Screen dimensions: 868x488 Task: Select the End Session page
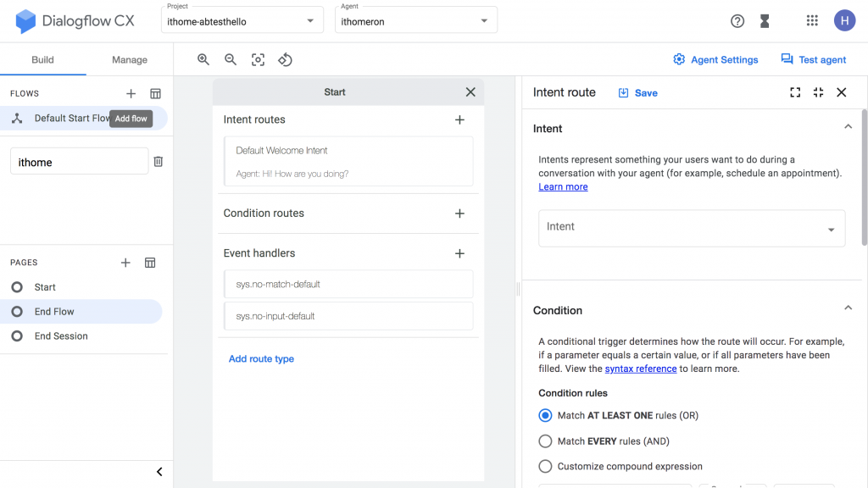point(81,335)
